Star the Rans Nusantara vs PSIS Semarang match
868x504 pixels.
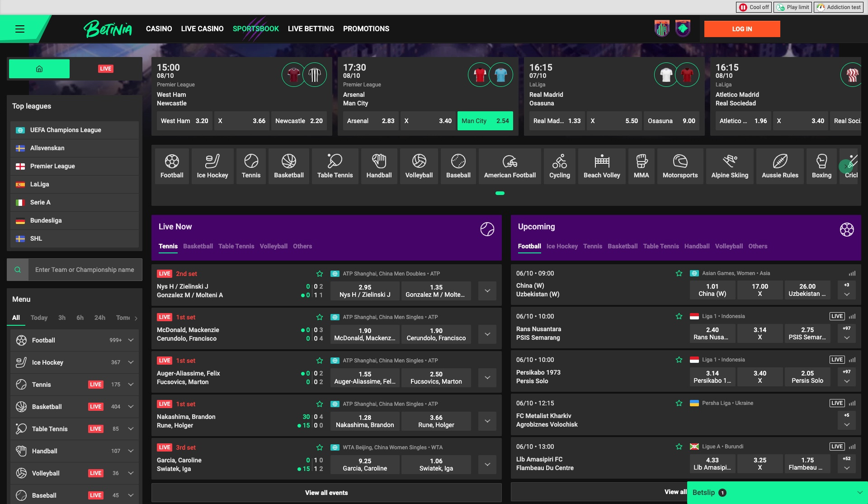(x=679, y=316)
